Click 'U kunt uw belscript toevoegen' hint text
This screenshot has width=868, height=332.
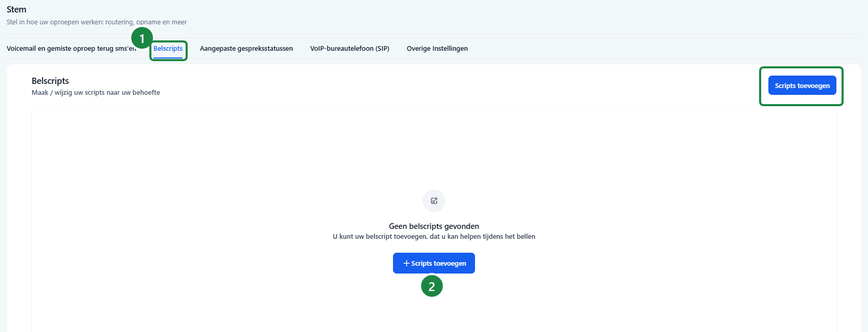(x=434, y=237)
